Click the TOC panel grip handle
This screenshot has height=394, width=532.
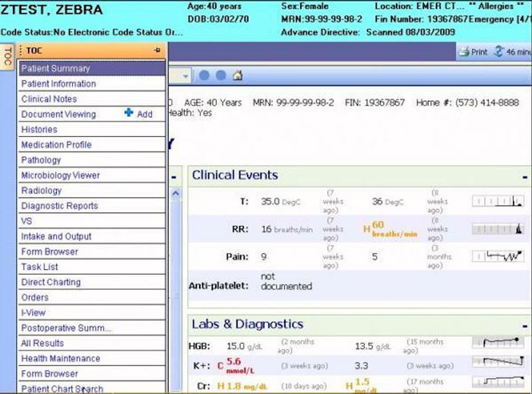click(x=21, y=51)
